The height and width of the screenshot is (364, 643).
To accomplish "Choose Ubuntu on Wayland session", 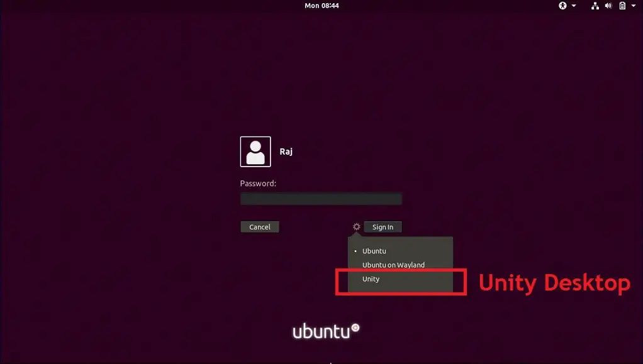I will tap(400, 265).
